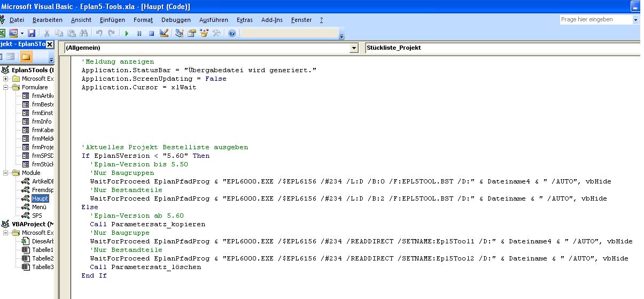
Task: Select the Haupt module
Action: tap(40, 198)
